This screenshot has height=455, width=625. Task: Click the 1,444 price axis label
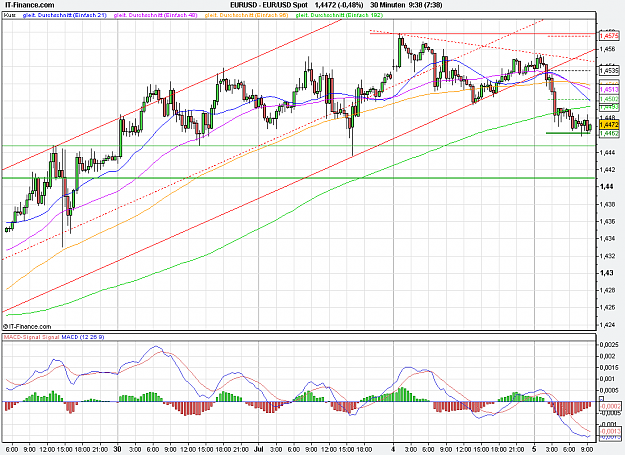608,153
